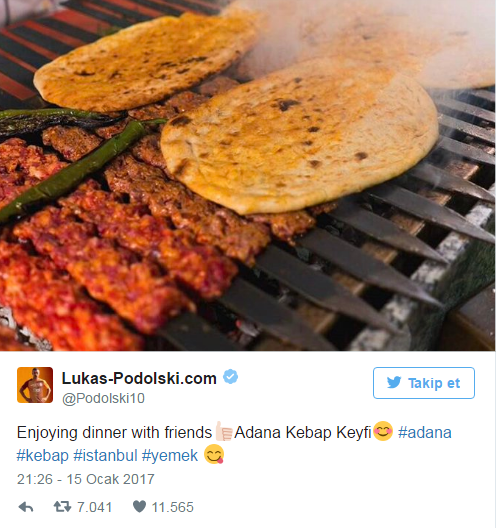
Task: Open the #istanbul hashtag
Action: [105, 456]
